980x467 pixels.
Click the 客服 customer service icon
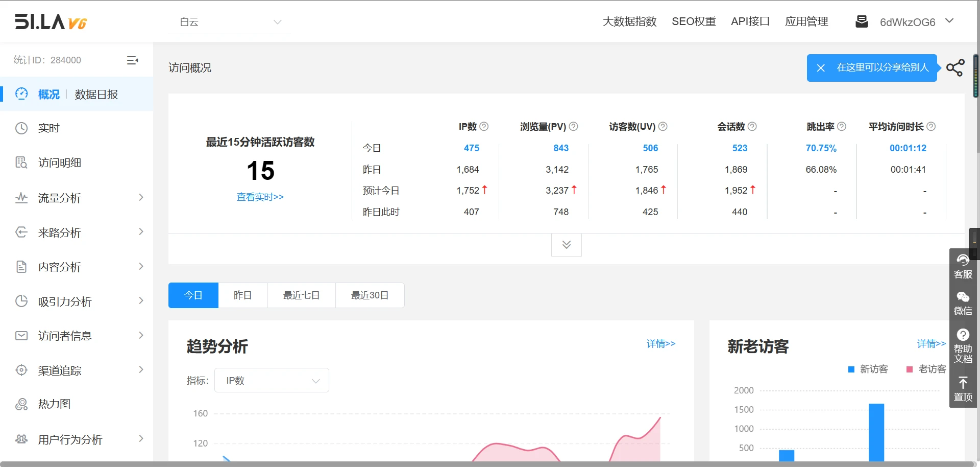pyautogui.click(x=963, y=266)
